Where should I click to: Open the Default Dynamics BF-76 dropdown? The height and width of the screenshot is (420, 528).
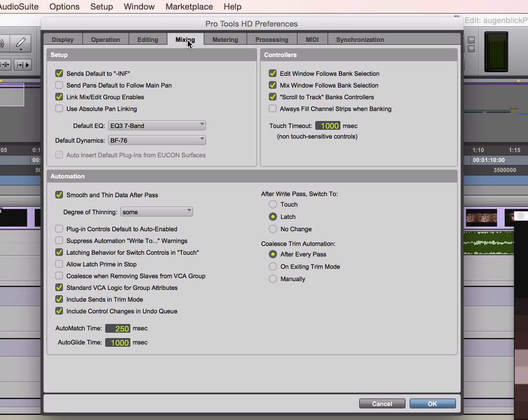pos(157,140)
